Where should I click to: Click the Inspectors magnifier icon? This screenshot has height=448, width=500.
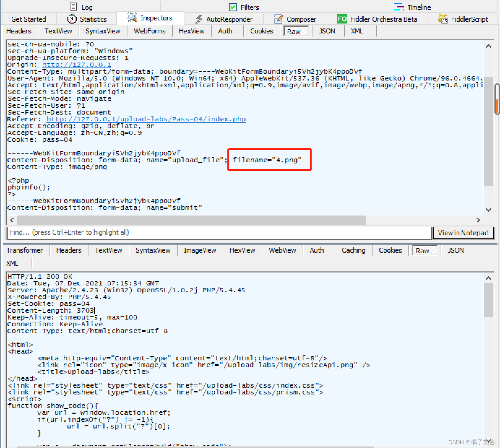pyautogui.click(x=132, y=18)
